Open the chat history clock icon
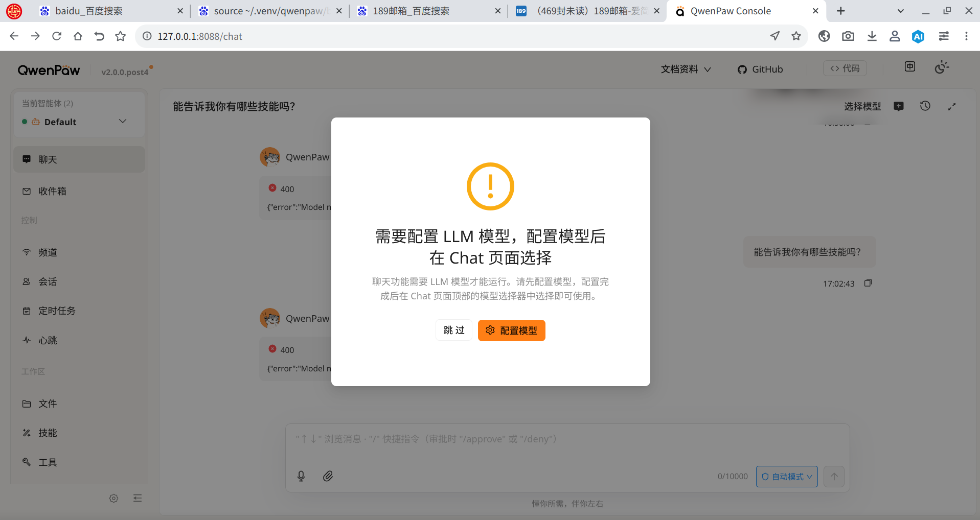The image size is (980, 520). click(925, 106)
